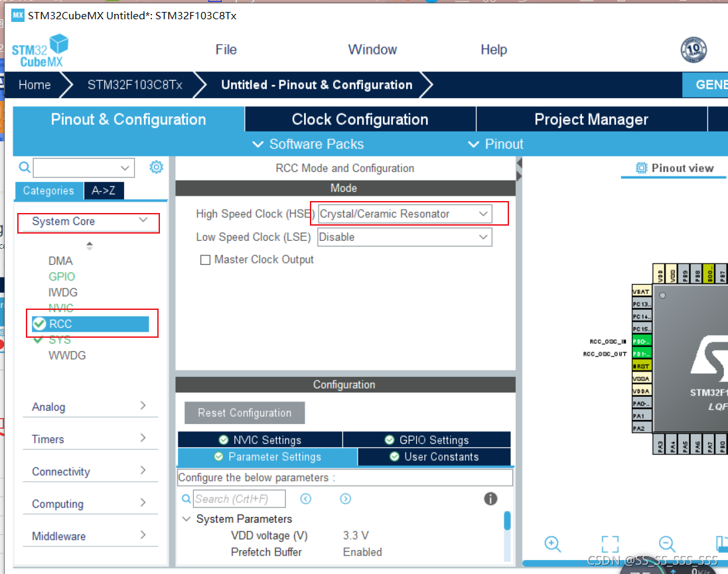Image resolution: width=728 pixels, height=574 pixels.
Task: Switch to the A->Z tab
Action: [x=104, y=190]
